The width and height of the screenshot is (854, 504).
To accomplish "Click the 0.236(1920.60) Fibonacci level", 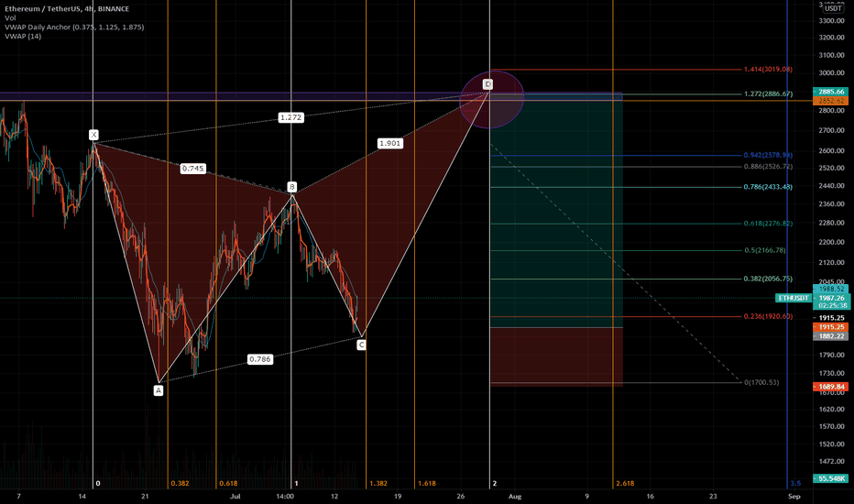I will coord(768,316).
